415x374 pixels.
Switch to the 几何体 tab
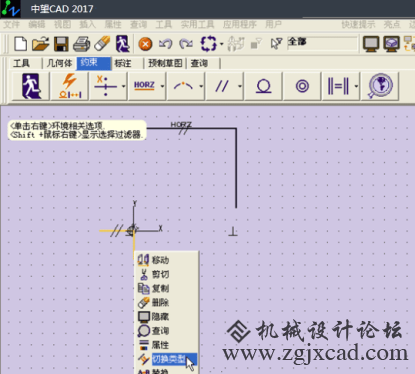pyautogui.click(x=59, y=63)
